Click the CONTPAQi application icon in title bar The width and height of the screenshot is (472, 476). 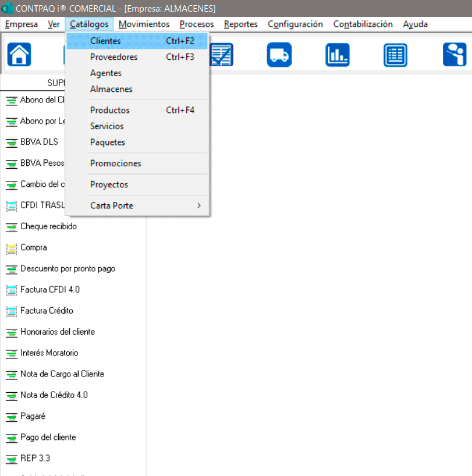tap(8, 8)
